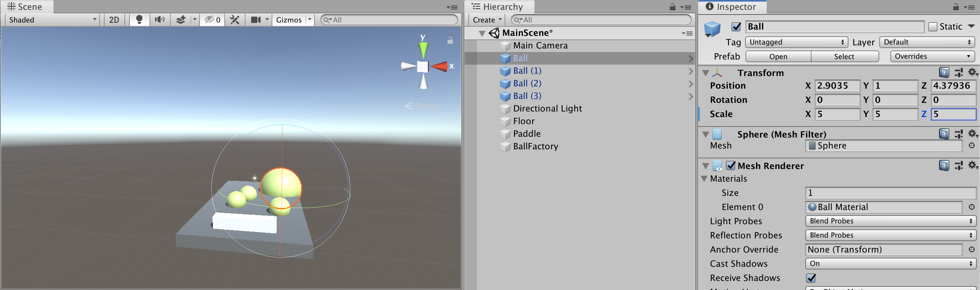
Task: Open the scene effects layers icon
Action: point(181,20)
